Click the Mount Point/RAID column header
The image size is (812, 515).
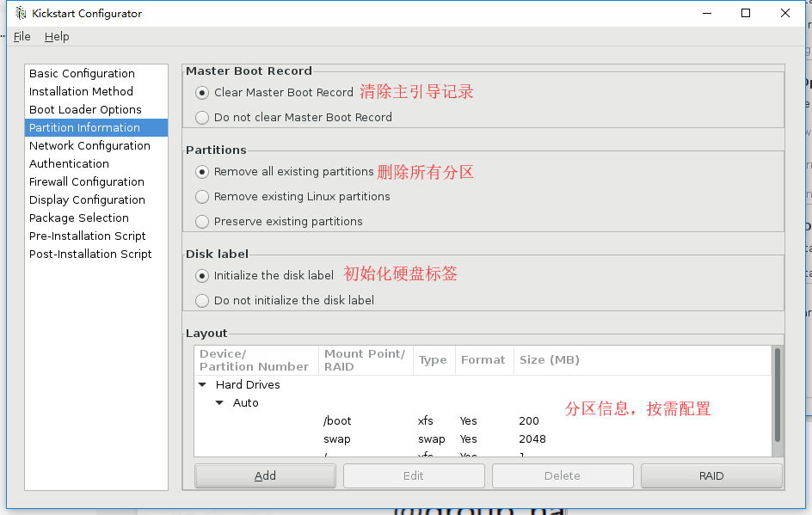point(366,360)
